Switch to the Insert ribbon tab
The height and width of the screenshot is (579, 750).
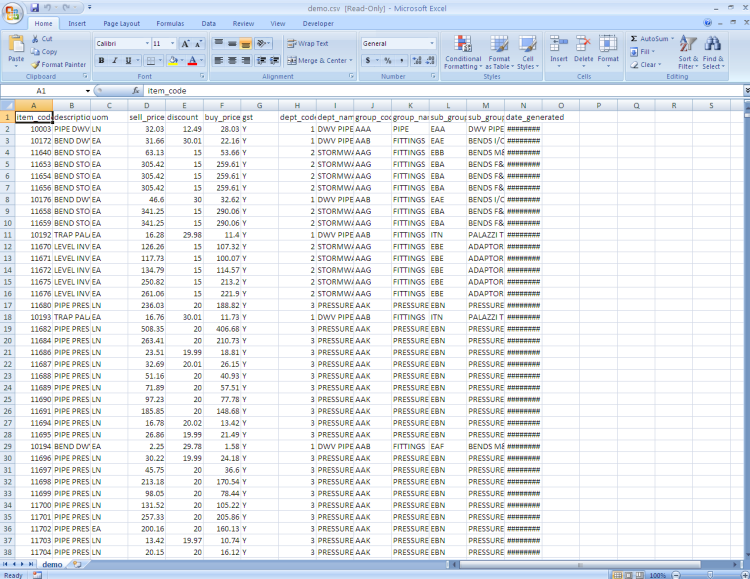pyautogui.click(x=77, y=23)
